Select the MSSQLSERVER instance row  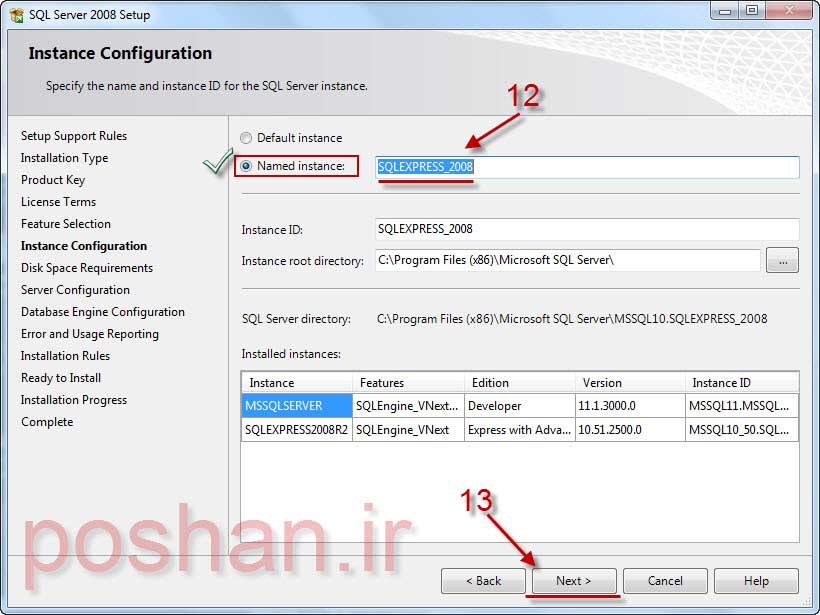(x=296, y=406)
